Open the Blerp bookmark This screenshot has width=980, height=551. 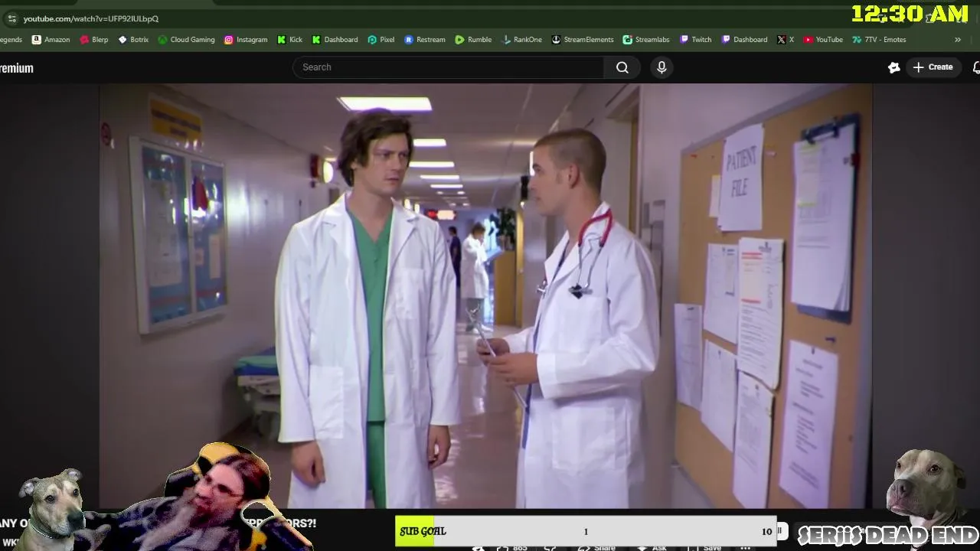(x=94, y=40)
